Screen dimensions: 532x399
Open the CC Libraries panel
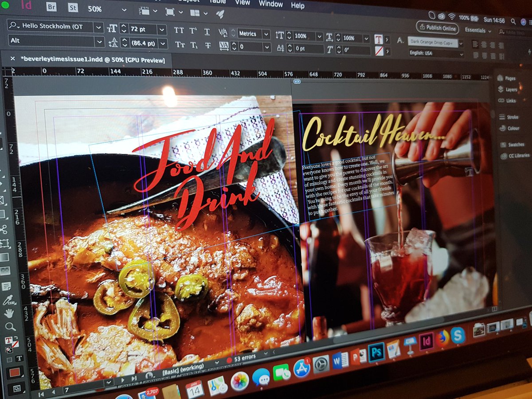[x=515, y=156]
